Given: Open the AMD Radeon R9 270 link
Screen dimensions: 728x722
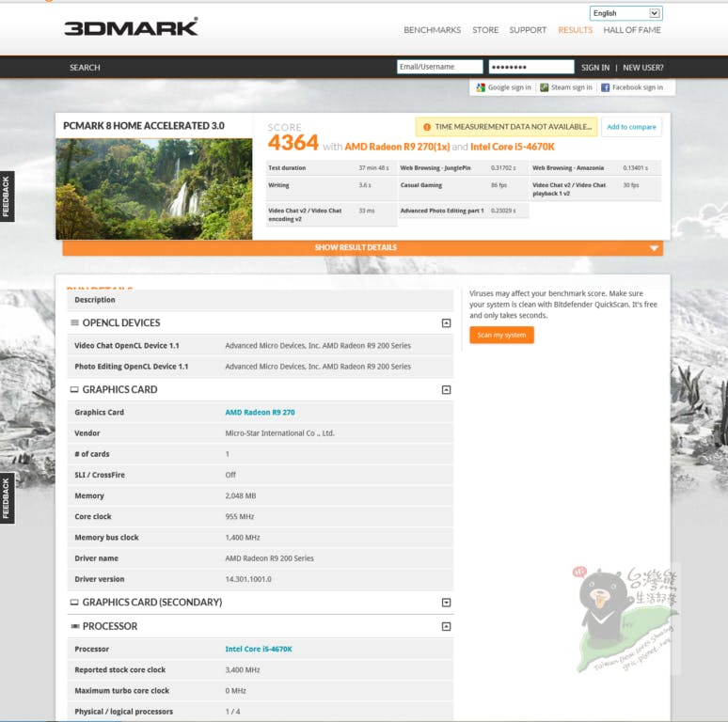Looking at the screenshot, I should click(x=260, y=412).
